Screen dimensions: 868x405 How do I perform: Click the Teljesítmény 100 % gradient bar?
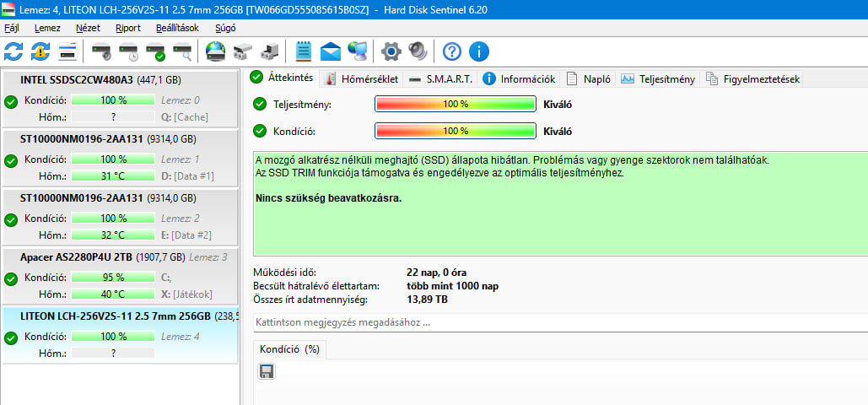tap(456, 104)
